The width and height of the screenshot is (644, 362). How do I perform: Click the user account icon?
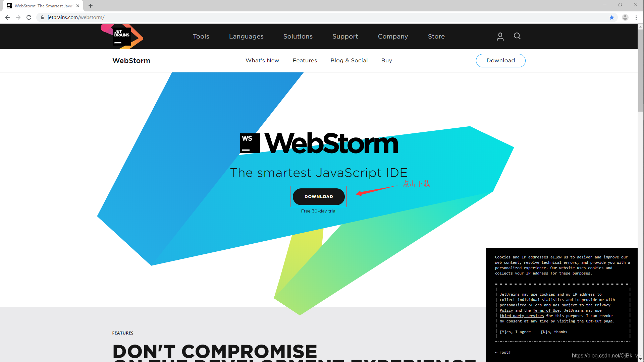point(500,36)
